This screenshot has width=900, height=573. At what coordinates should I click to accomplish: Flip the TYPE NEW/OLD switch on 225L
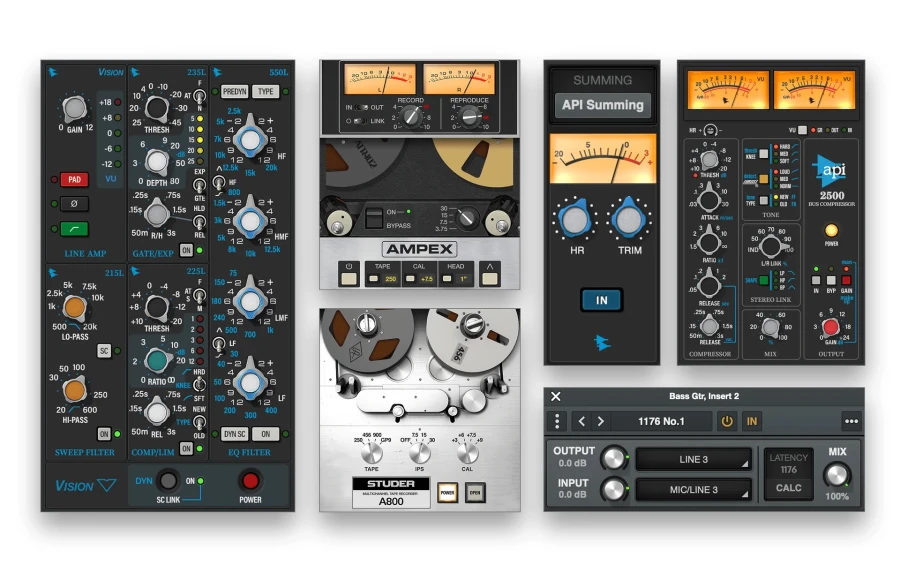point(199,422)
